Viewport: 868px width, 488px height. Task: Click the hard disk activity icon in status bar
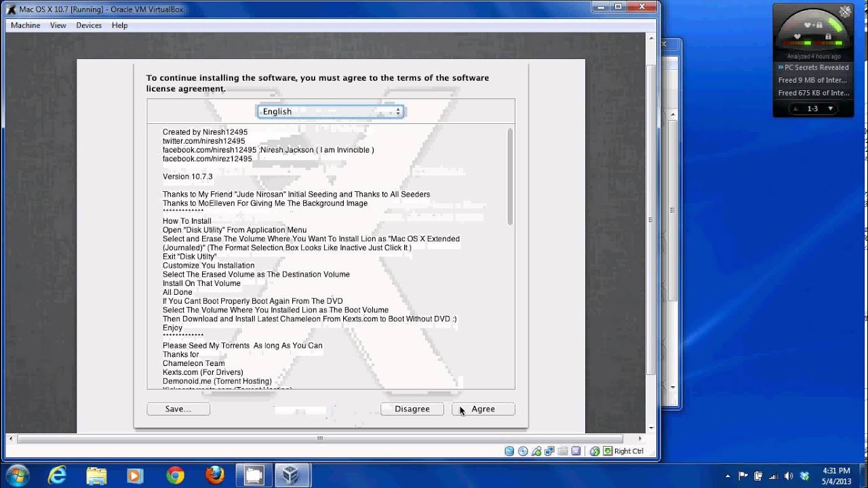pyautogui.click(x=509, y=451)
